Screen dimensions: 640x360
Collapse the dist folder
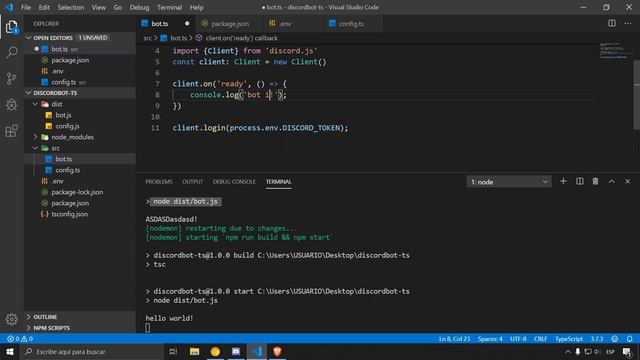pyautogui.click(x=36, y=104)
